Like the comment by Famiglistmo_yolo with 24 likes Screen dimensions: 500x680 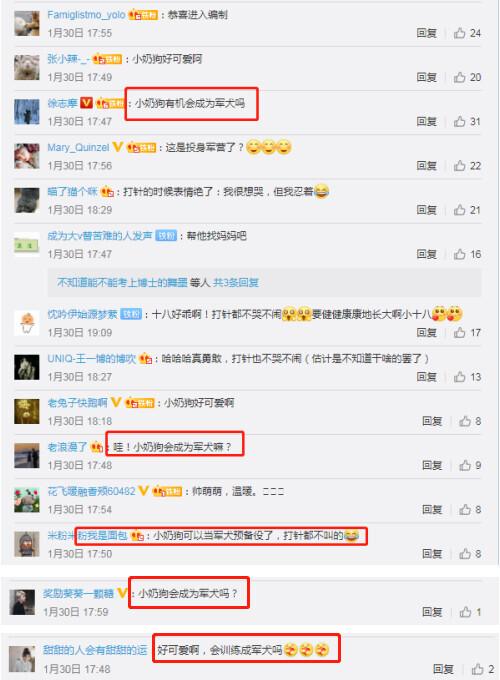point(459,33)
